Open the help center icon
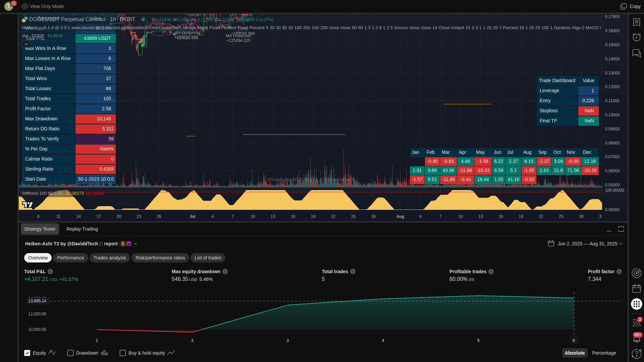The image size is (644, 362). [x=636, y=354]
